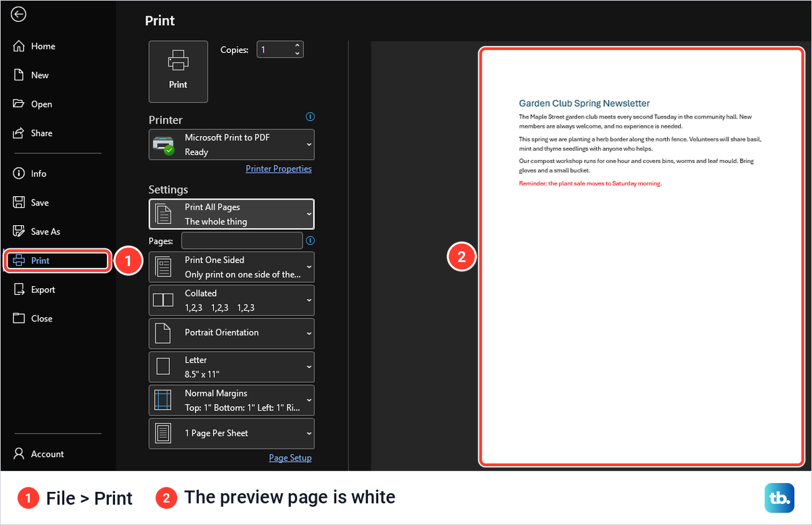Image resolution: width=812 pixels, height=525 pixels.
Task: Click the Close document icon
Action: [x=19, y=319]
